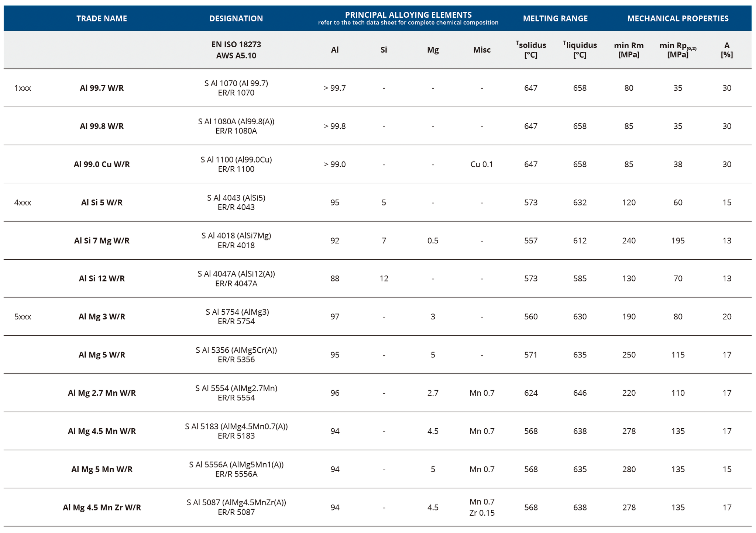Screen dimensions: 756x533
Task: Click the MECHANICAL PROPERTIES header
Action: coord(678,18)
